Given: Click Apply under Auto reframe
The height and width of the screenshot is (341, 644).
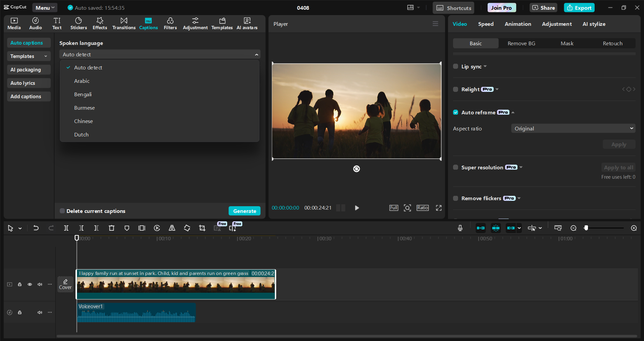Looking at the screenshot, I should tap(618, 144).
